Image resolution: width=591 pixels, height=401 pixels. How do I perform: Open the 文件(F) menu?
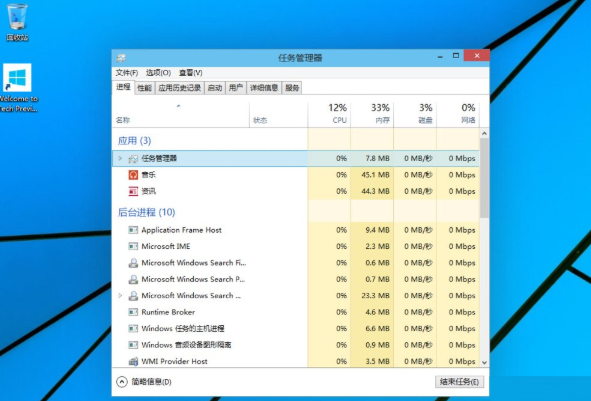127,73
